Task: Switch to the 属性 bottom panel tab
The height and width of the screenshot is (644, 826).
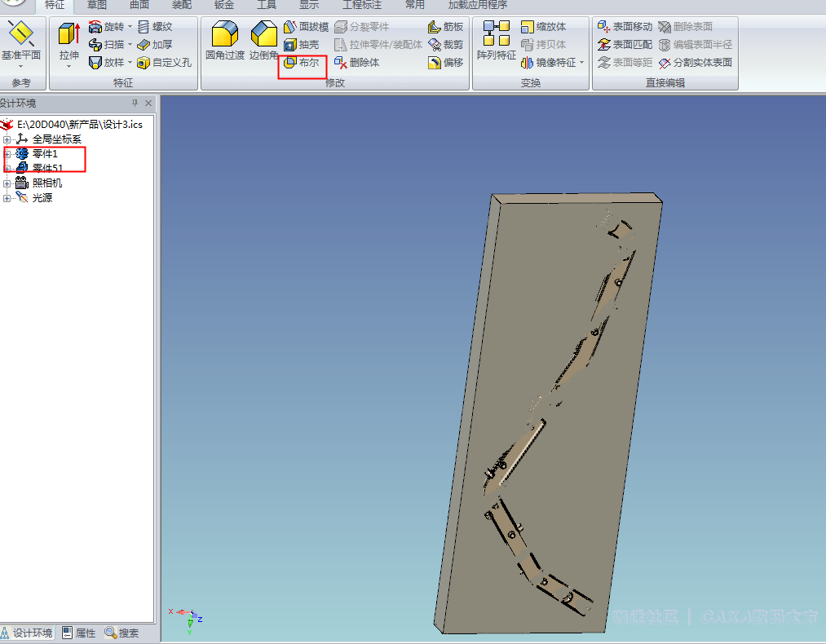Action: pos(79,633)
